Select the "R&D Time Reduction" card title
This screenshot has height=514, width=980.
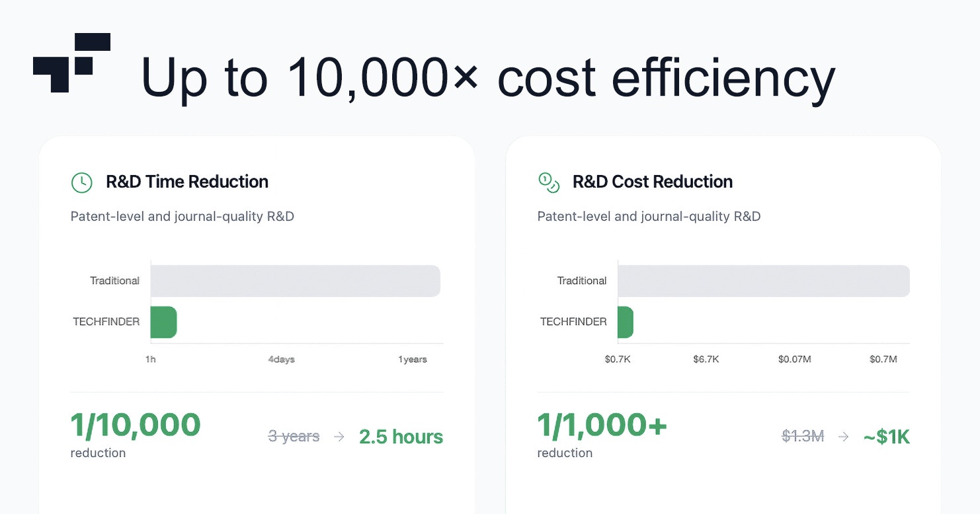coord(187,182)
